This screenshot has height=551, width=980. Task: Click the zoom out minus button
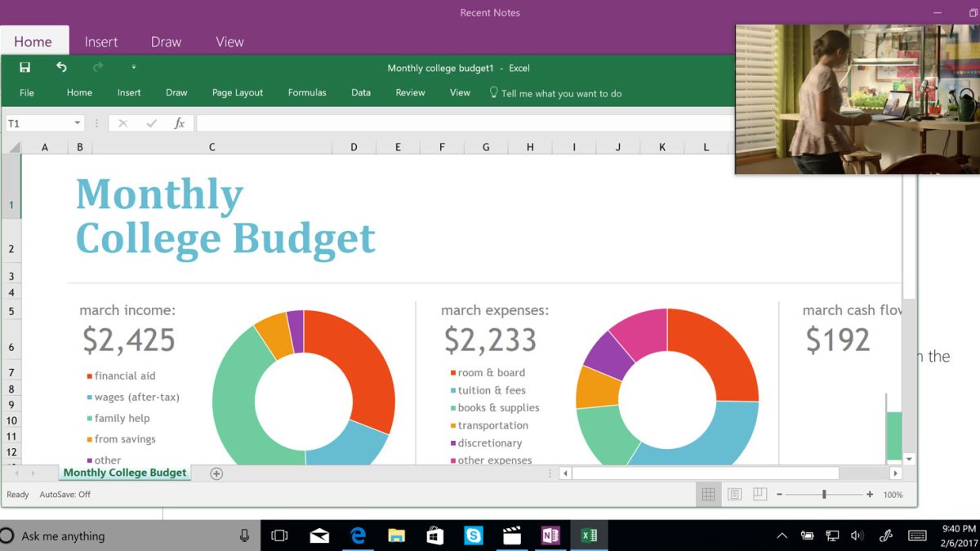(x=780, y=495)
